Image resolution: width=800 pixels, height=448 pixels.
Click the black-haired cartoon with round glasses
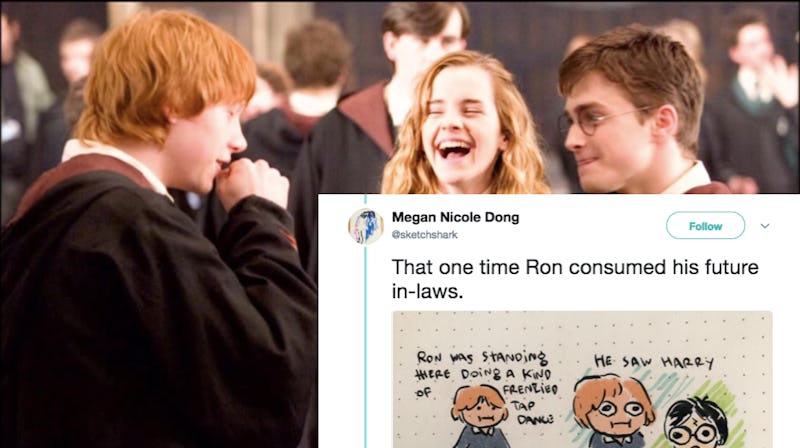[x=696, y=423]
